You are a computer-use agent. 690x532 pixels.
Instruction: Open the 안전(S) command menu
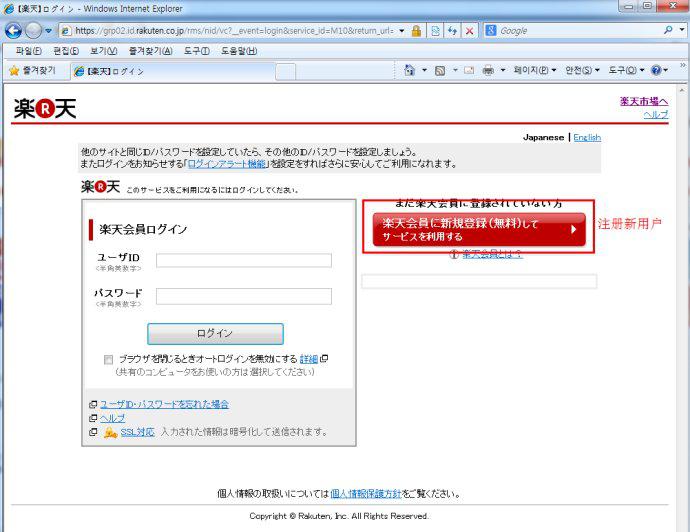click(x=582, y=70)
